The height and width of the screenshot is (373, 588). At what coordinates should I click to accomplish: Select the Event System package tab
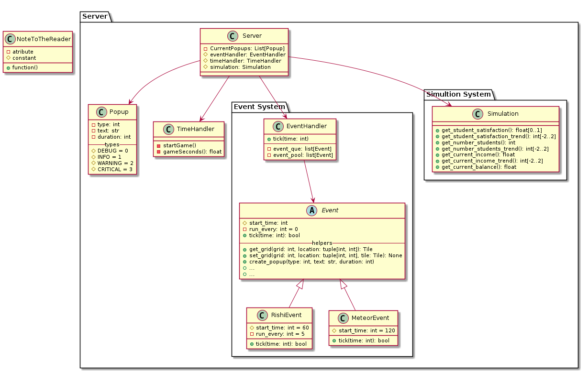tap(259, 107)
